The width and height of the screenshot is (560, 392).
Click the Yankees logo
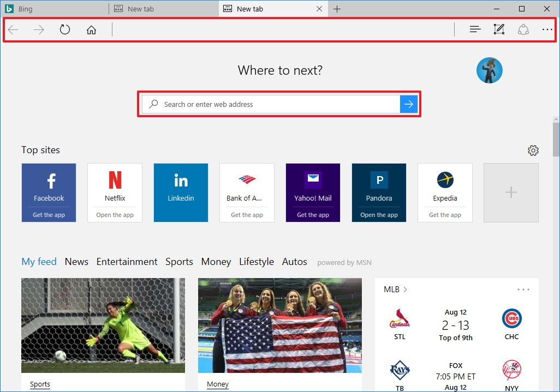pyautogui.click(x=512, y=371)
